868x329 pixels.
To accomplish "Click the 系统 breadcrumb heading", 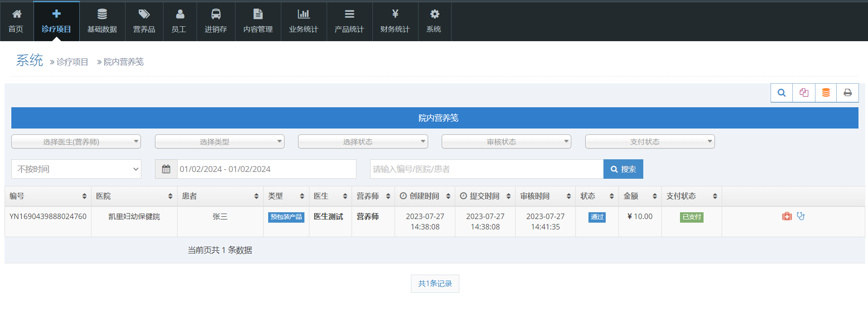I will click(29, 60).
